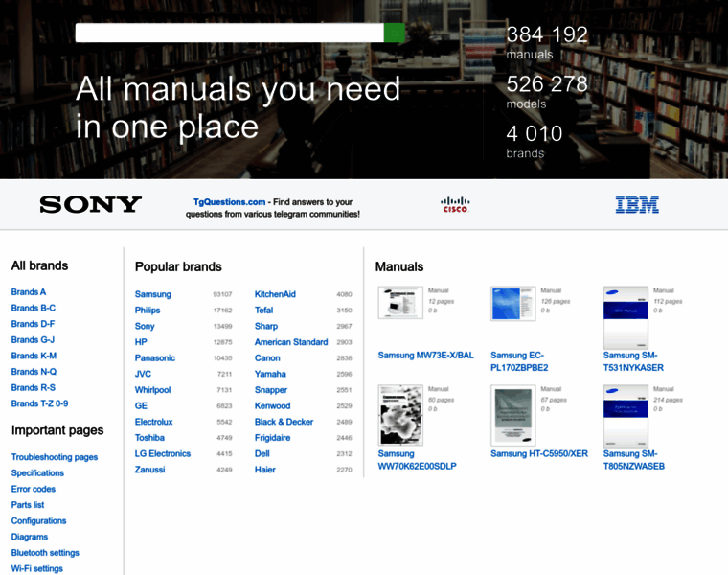
Task: Open Samsung WW70K62E00SDLP manual thumbnail
Action: (x=400, y=415)
